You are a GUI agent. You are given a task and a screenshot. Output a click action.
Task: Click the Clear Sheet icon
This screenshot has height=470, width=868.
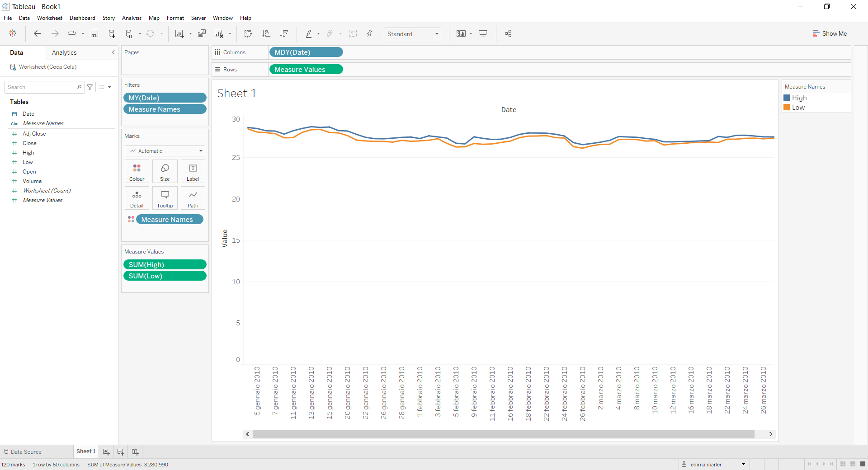(219, 33)
